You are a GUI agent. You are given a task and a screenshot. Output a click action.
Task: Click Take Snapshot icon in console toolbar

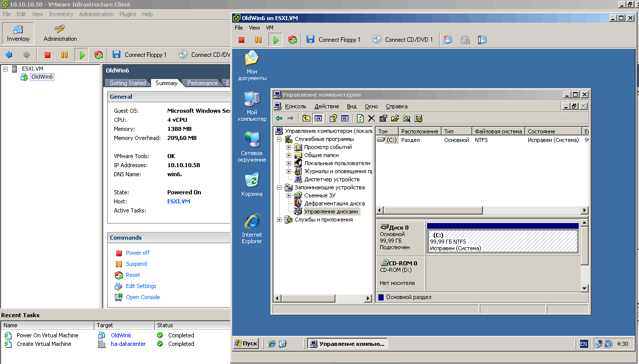pos(448,40)
